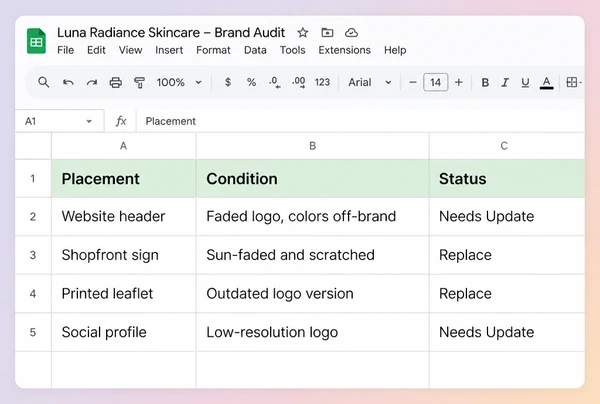Activate the paint format tool
The height and width of the screenshot is (404, 600).
pyautogui.click(x=139, y=82)
